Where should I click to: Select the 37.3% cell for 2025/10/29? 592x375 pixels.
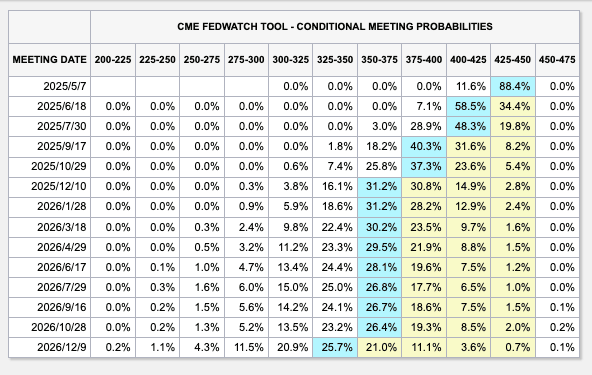coord(424,167)
